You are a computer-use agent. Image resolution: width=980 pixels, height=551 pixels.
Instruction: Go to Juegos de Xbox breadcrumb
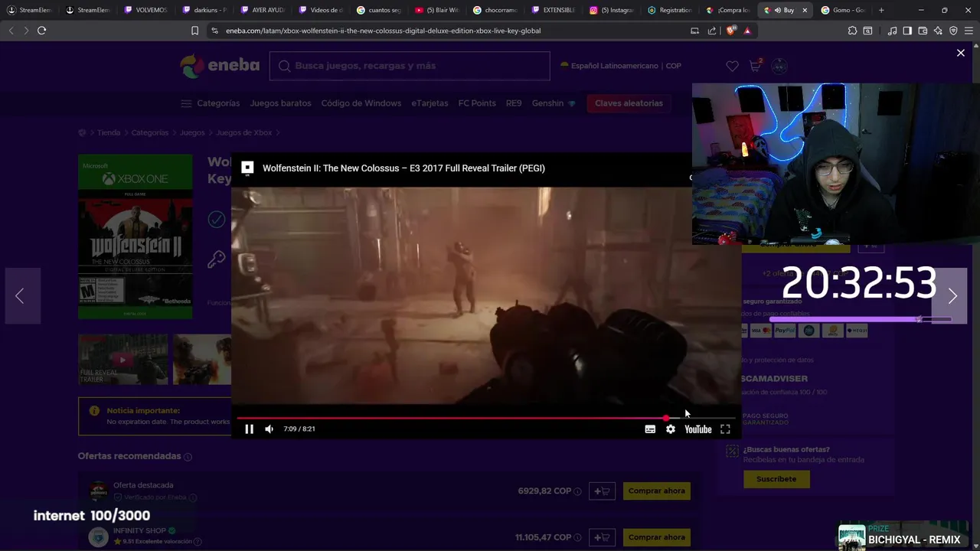point(243,132)
